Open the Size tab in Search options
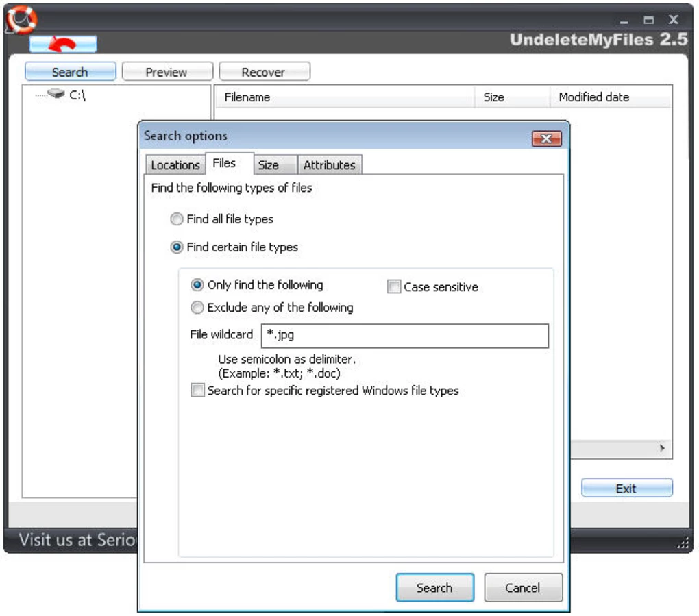The image size is (699, 616). point(275,165)
